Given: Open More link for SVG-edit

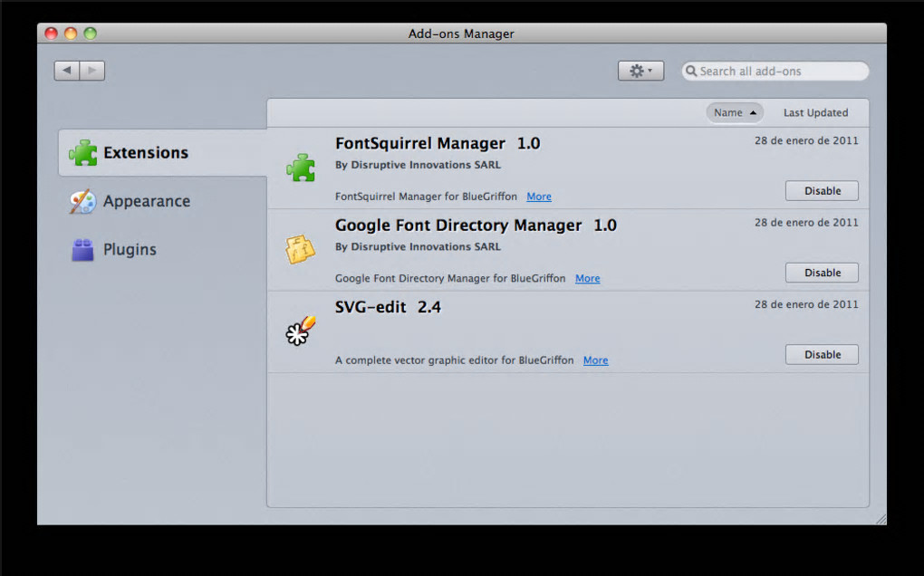Looking at the screenshot, I should point(595,360).
